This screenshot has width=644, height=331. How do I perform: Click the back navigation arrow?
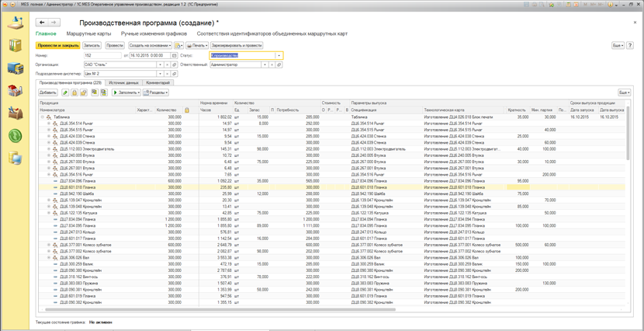pos(42,23)
